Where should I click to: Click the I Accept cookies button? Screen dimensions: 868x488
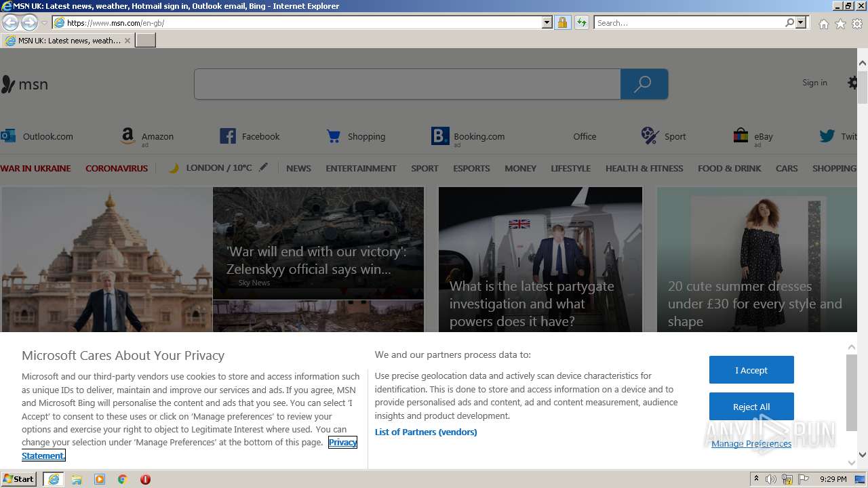click(x=751, y=370)
